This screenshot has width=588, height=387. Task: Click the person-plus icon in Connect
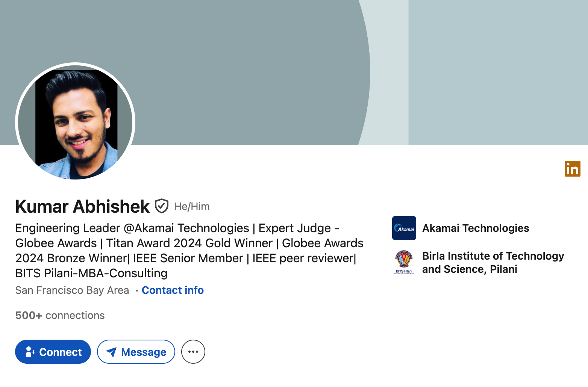(x=30, y=352)
